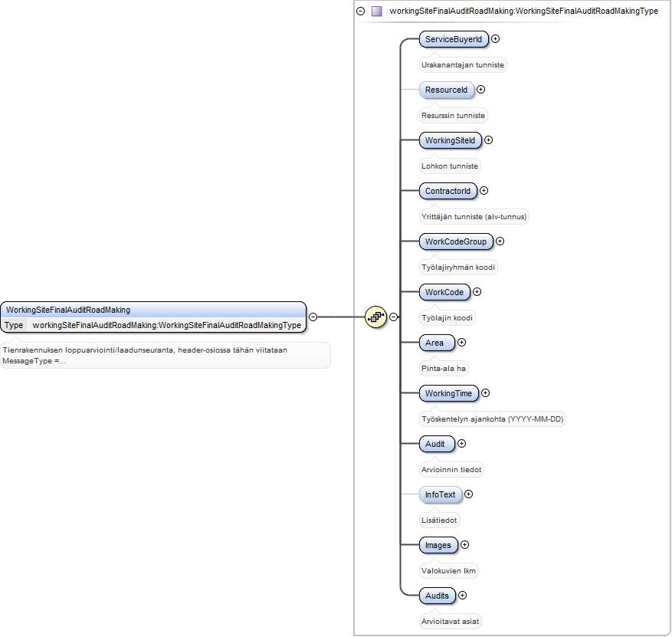
Task: Expand the Images element
Action: click(x=464, y=545)
